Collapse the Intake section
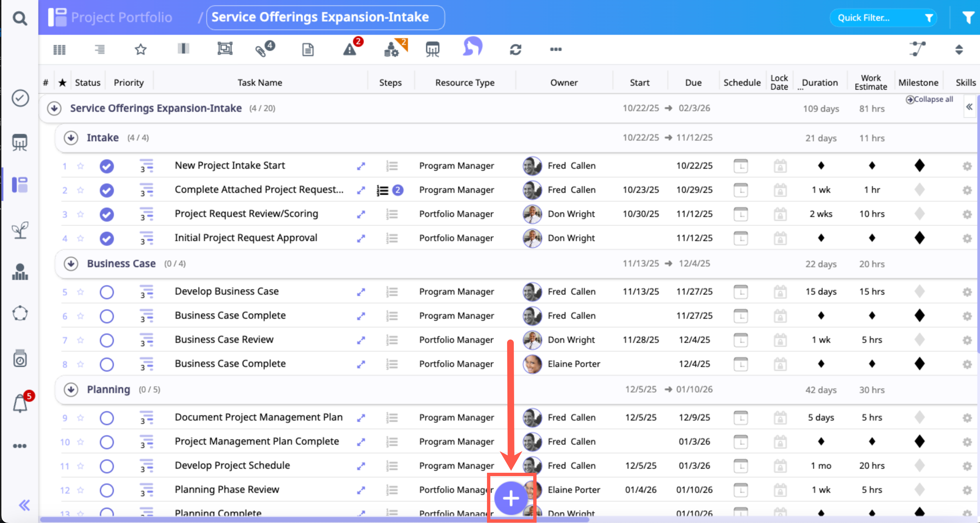The image size is (980, 523). (x=71, y=138)
